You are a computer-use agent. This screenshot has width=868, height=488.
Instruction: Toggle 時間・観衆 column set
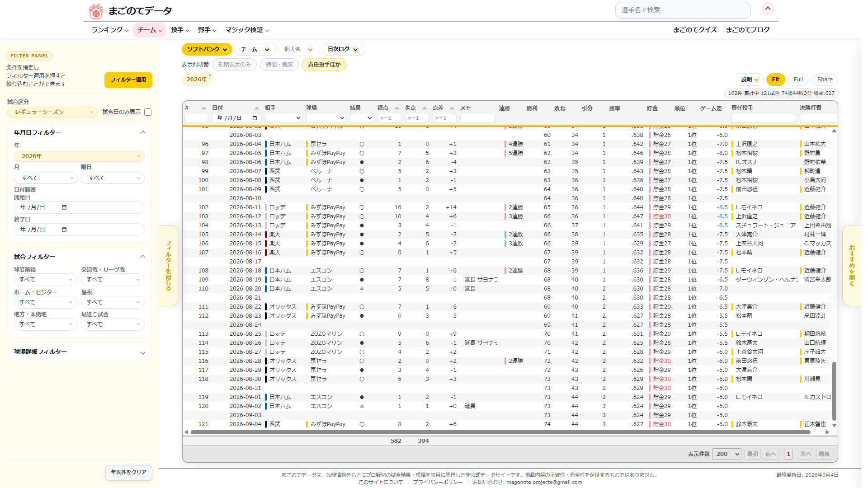279,65
